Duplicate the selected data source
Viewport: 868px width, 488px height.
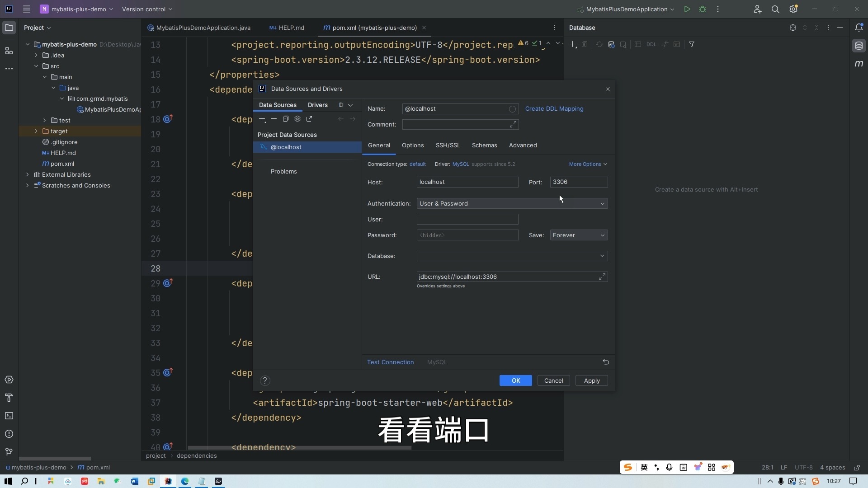click(x=285, y=119)
